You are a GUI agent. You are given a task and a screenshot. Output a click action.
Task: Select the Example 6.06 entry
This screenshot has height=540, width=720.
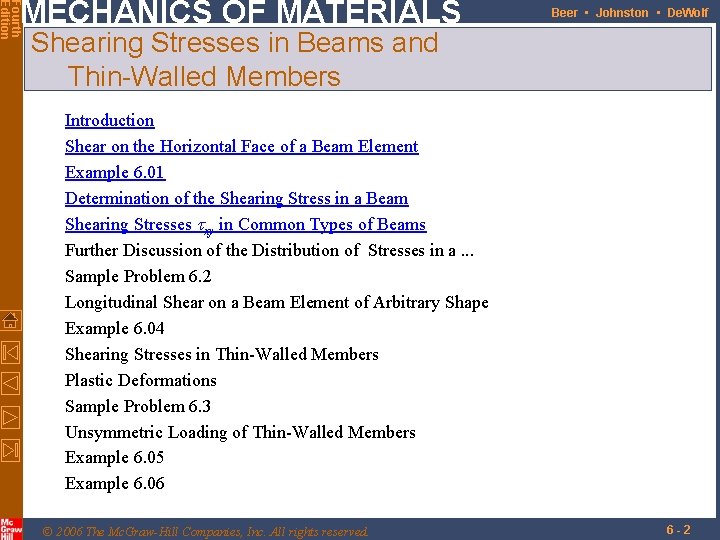pos(114,483)
